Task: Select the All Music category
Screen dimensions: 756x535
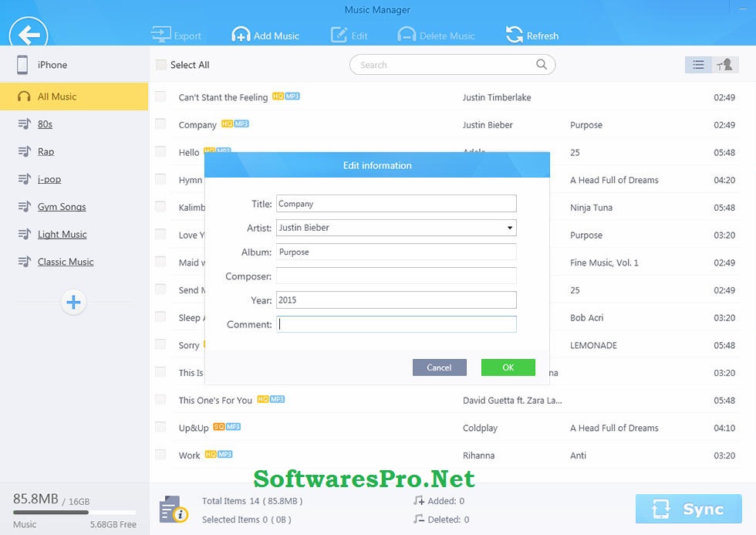Action: [57, 97]
